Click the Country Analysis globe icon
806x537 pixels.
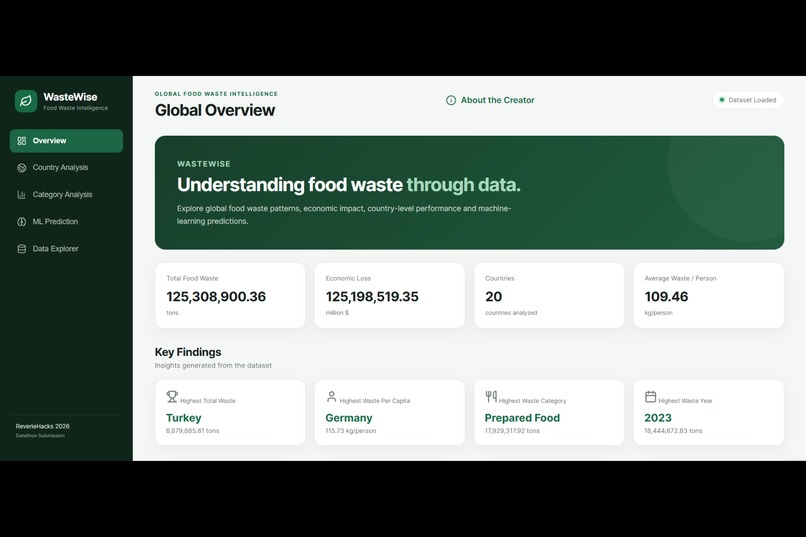click(x=22, y=168)
